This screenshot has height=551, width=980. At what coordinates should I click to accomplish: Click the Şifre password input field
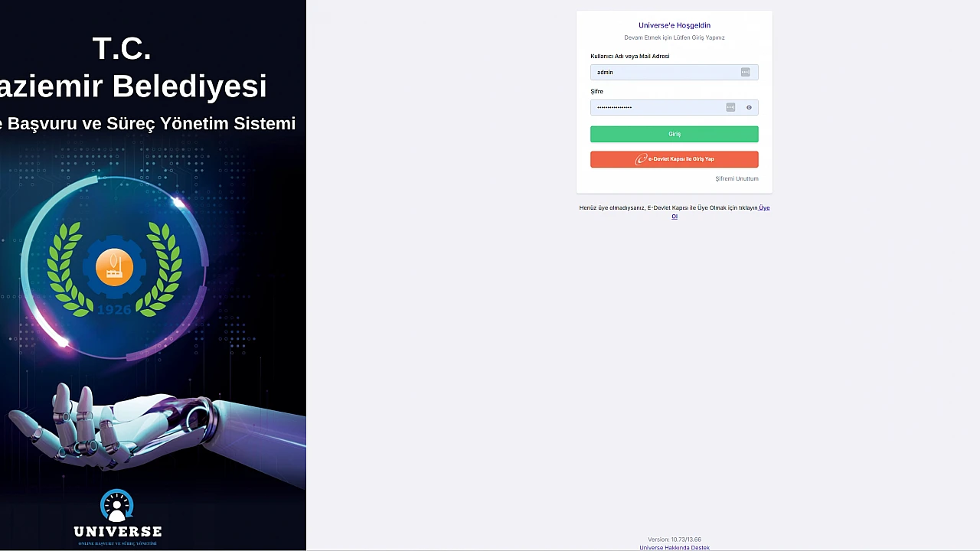pyautogui.click(x=658, y=107)
